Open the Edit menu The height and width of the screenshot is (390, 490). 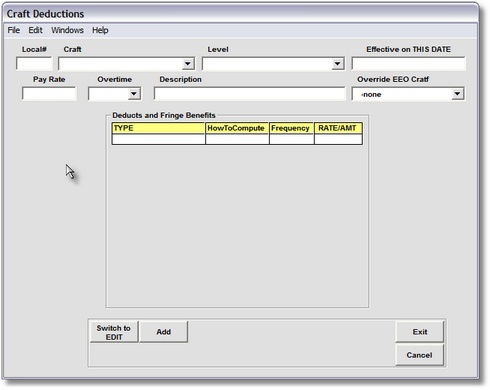click(x=35, y=30)
